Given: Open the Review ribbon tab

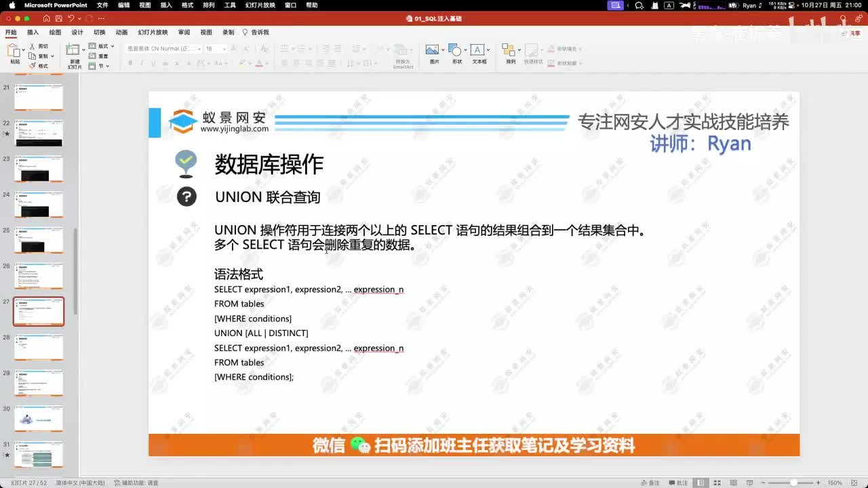Looking at the screenshot, I should point(184,32).
